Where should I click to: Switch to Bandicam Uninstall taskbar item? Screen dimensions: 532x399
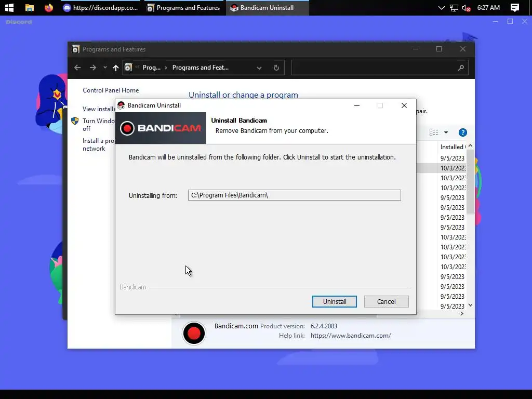[268, 7]
